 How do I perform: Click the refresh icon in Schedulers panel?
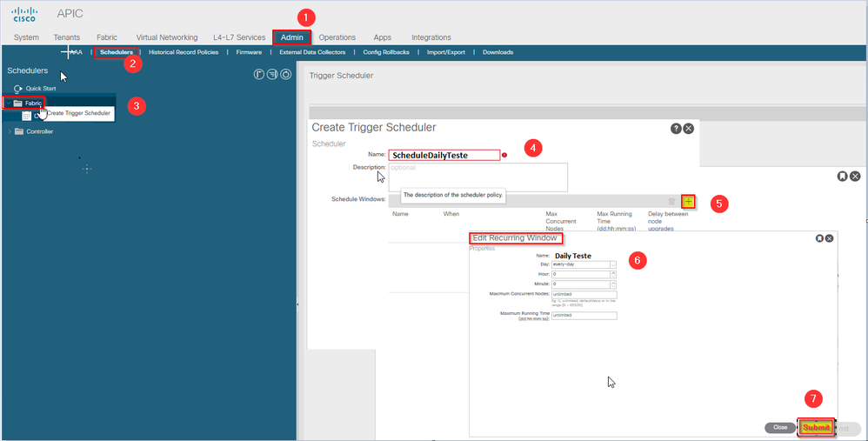coord(285,74)
